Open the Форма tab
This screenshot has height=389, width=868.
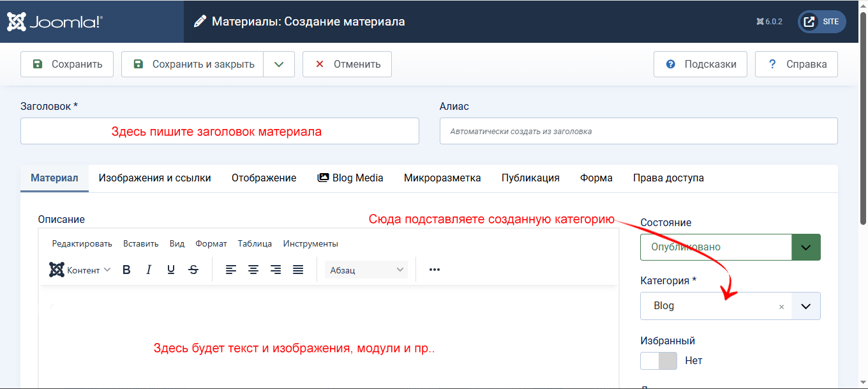click(596, 178)
